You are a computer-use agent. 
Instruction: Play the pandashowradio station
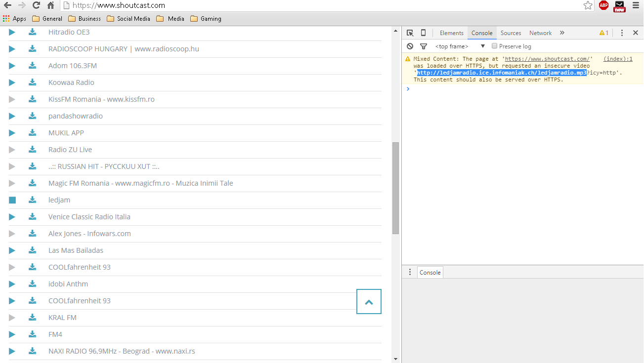12,116
